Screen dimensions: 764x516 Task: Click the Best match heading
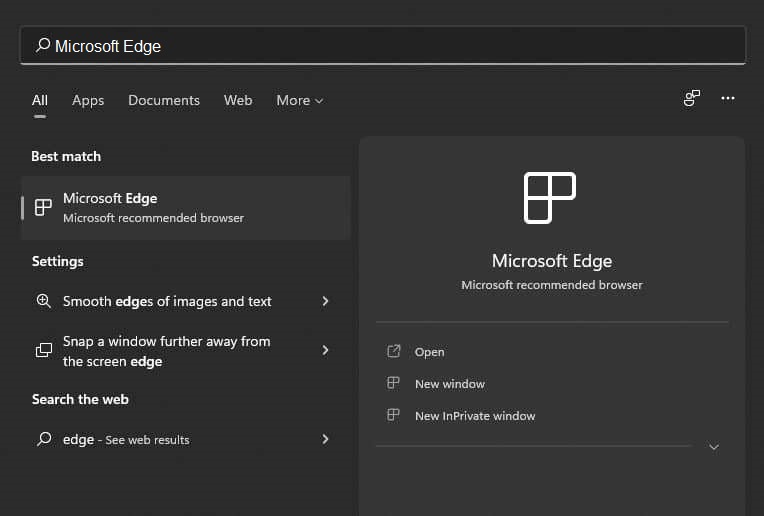pyautogui.click(x=66, y=156)
